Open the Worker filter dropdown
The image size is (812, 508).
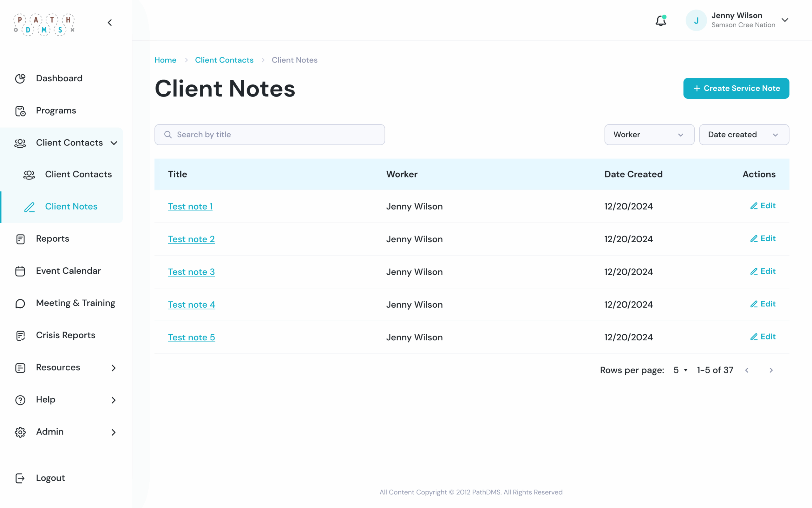(649, 135)
